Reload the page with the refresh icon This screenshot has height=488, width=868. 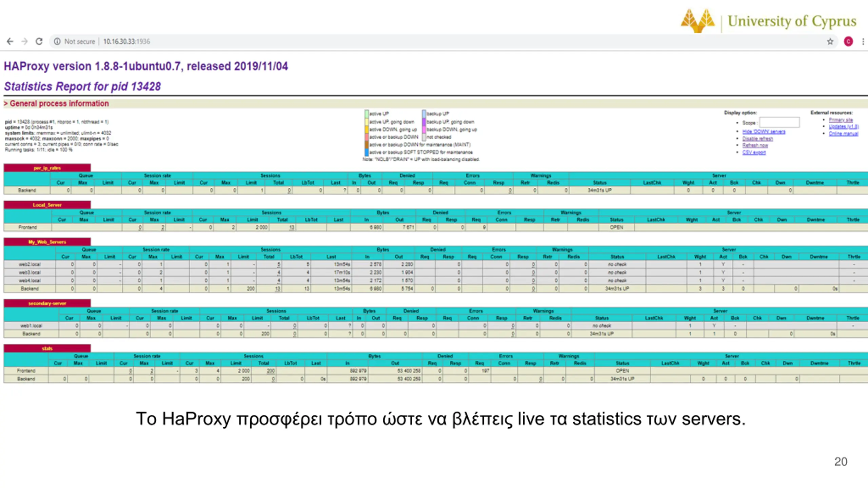click(39, 41)
